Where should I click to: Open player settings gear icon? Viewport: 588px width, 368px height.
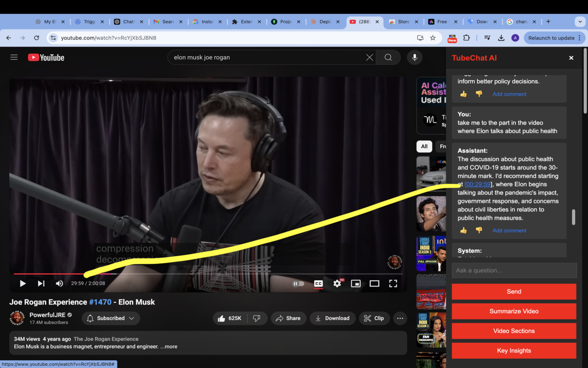coord(337,283)
